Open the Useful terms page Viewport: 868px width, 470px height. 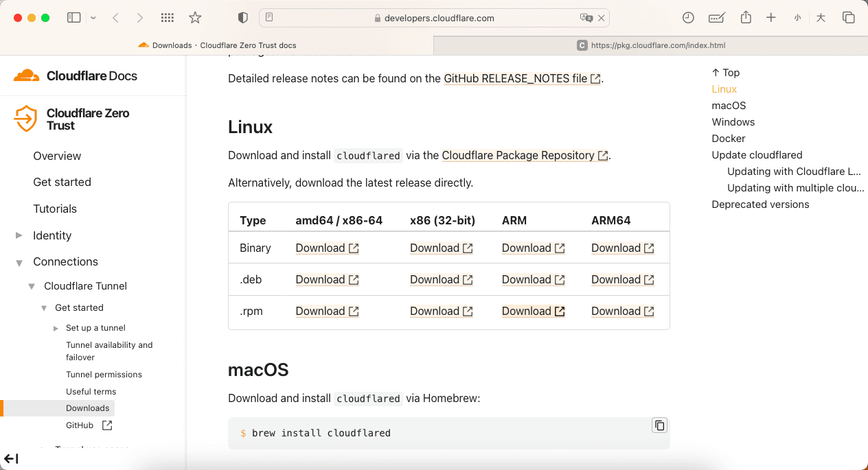pyautogui.click(x=91, y=392)
